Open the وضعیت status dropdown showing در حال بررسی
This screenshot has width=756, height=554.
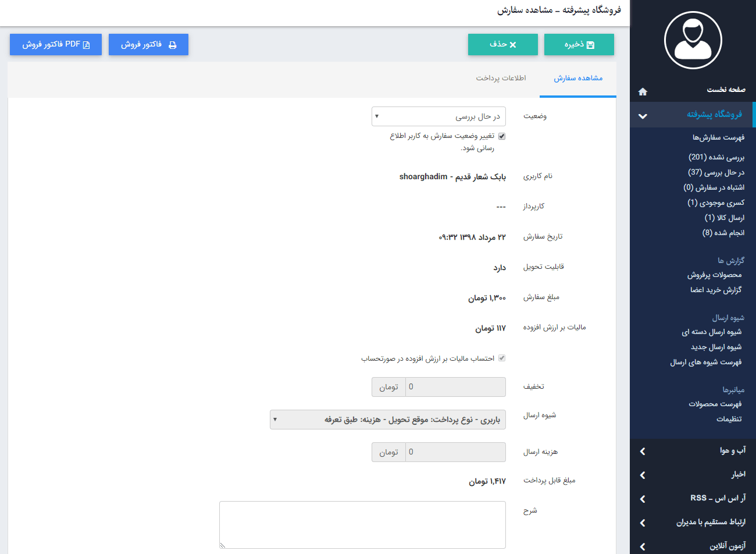point(438,116)
